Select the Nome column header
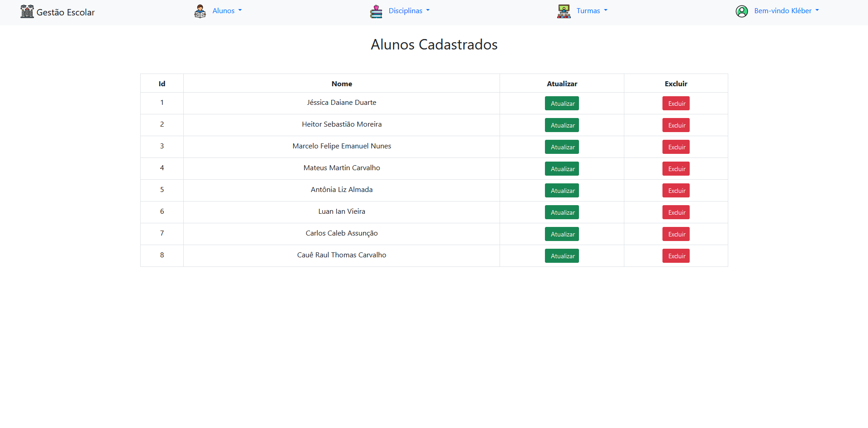This screenshot has height=428, width=868. click(x=341, y=84)
